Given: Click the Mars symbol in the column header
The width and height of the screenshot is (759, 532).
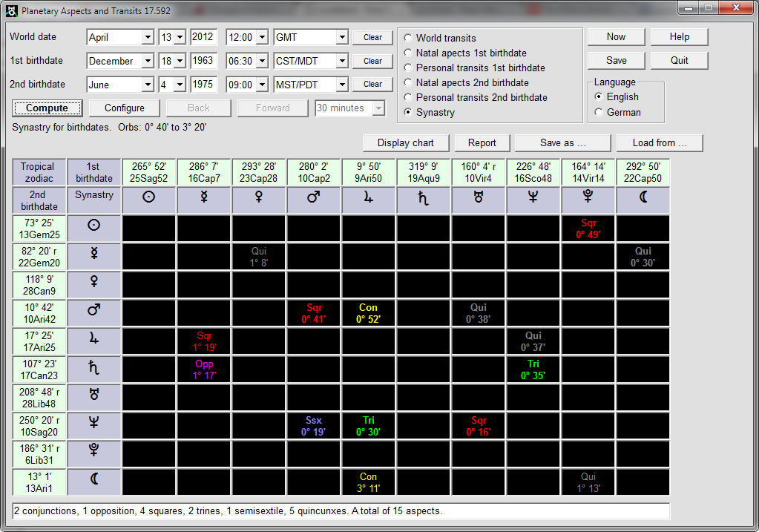Looking at the screenshot, I should click(x=314, y=197).
